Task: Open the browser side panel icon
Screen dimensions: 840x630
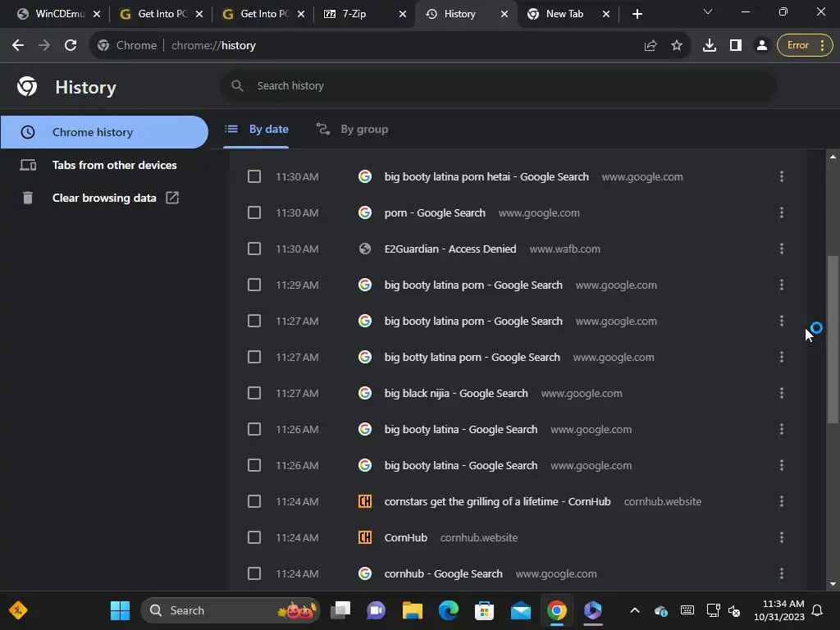Action: 736,46
